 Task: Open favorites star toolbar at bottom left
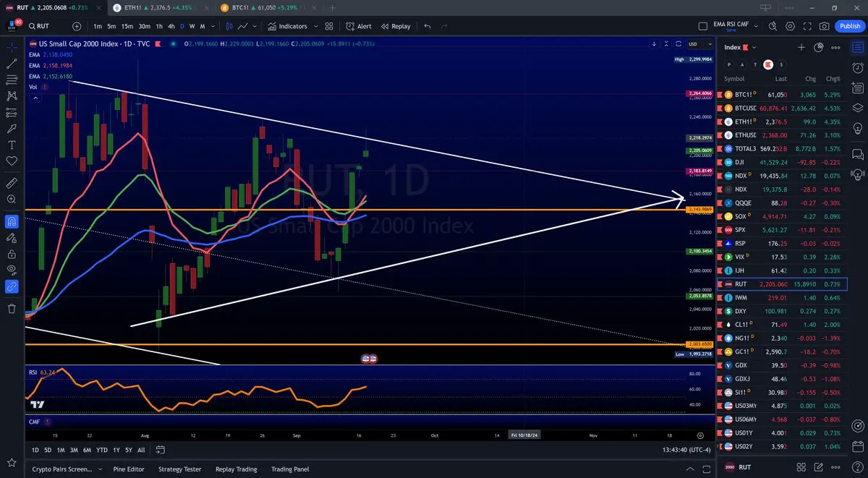point(12,463)
